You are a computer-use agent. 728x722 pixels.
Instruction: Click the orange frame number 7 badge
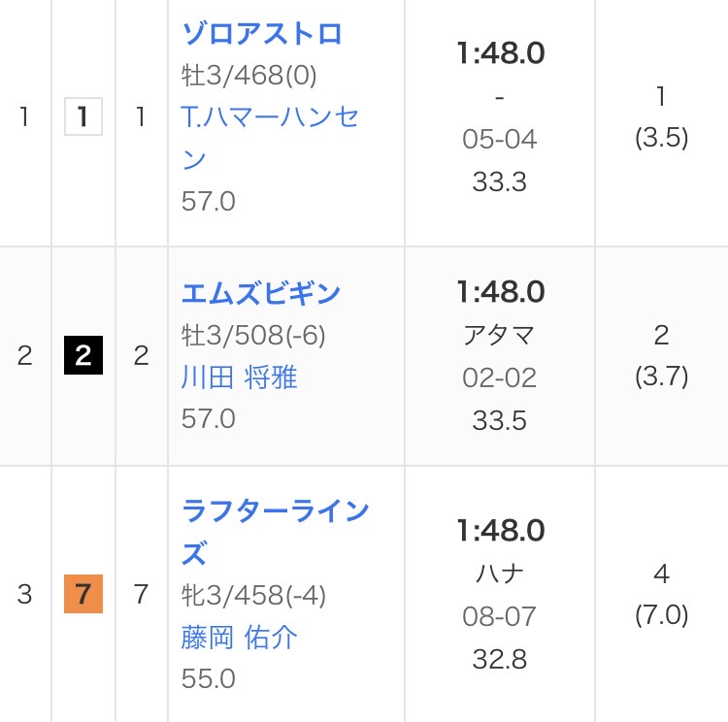(x=83, y=594)
